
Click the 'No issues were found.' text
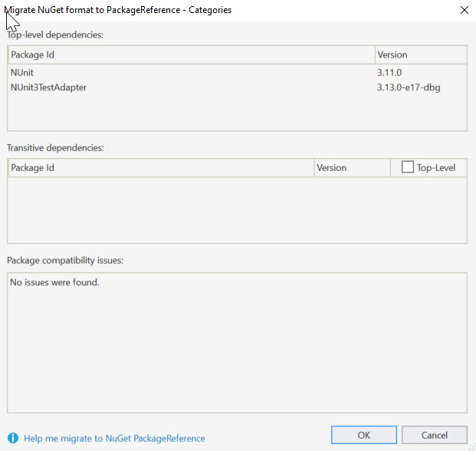coord(54,282)
